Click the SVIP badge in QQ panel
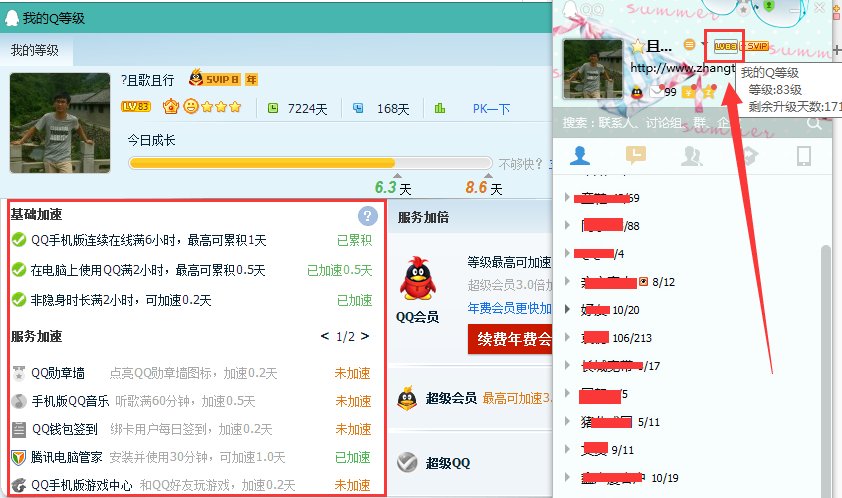842x498 pixels. (754, 46)
